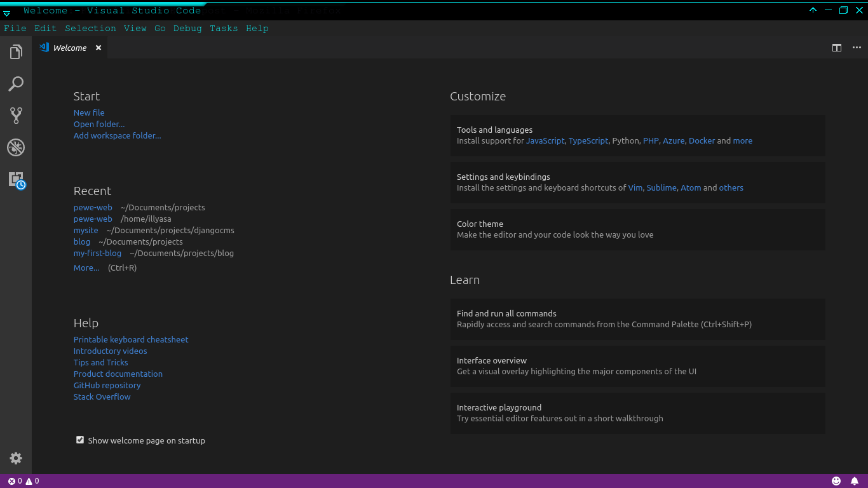Image resolution: width=868 pixels, height=488 pixels.
Task: Click the Split Editor icon
Action: point(837,48)
